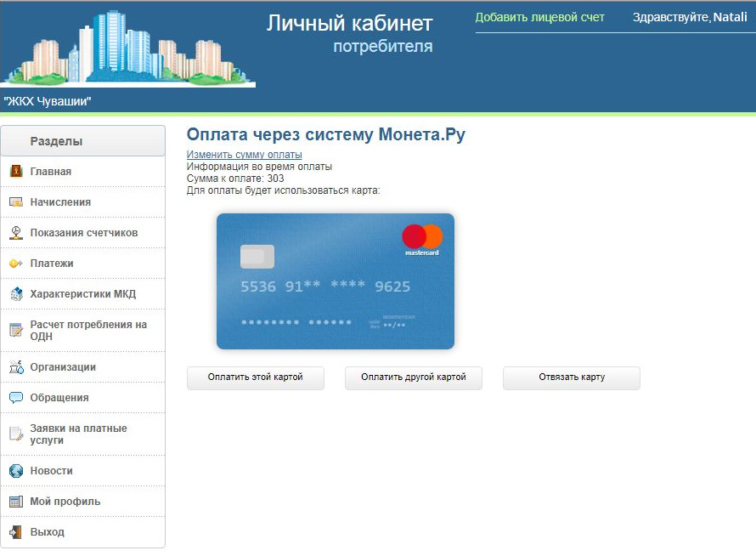Screen dimensions: 756x556
Task: Click the Главная sidebar icon
Action: (x=15, y=172)
